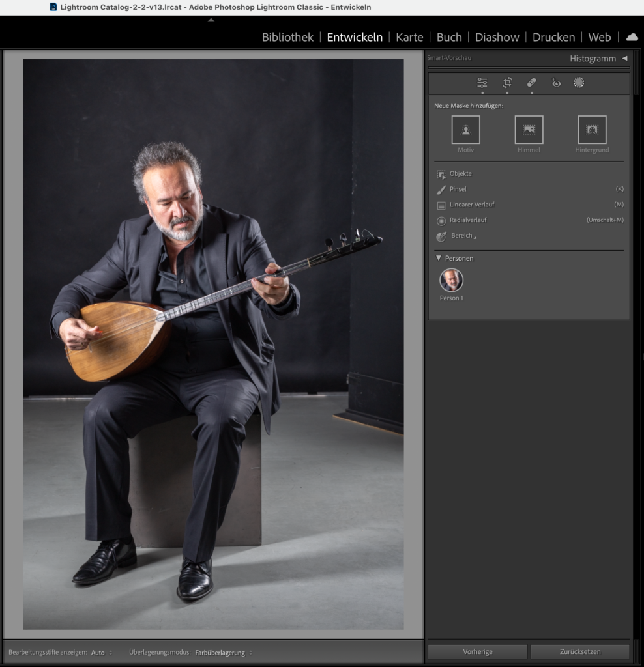Click the Neue Maske hinzufügen heading

pyautogui.click(x=468, y=106)
